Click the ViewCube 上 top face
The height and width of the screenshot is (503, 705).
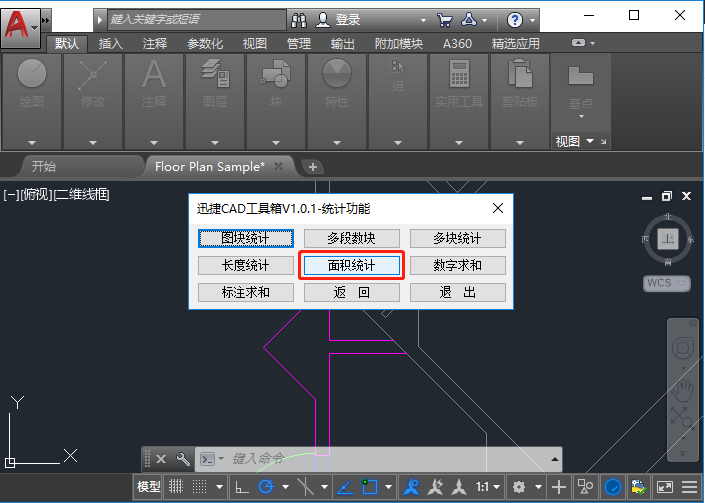click(668, 238)
